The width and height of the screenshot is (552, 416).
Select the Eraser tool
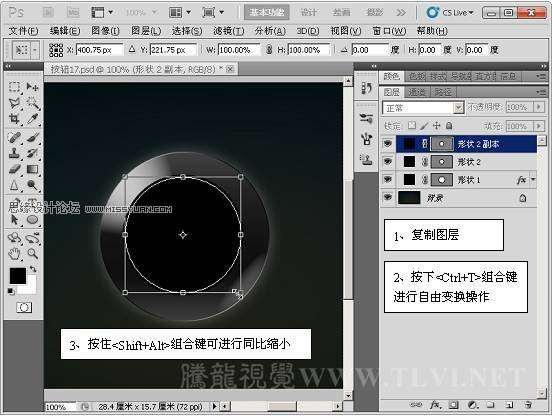pos(14,170)
